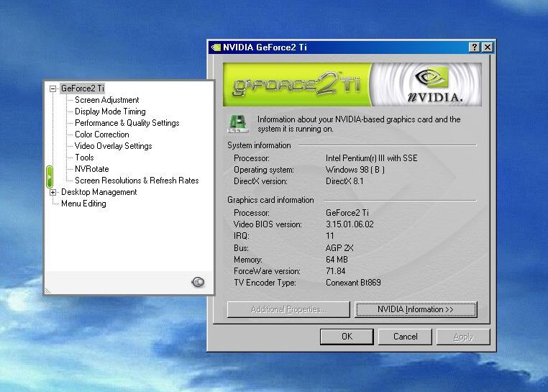This screenshot has height=392, width=548.
Task: Click the Apply button
Action: 463,337
